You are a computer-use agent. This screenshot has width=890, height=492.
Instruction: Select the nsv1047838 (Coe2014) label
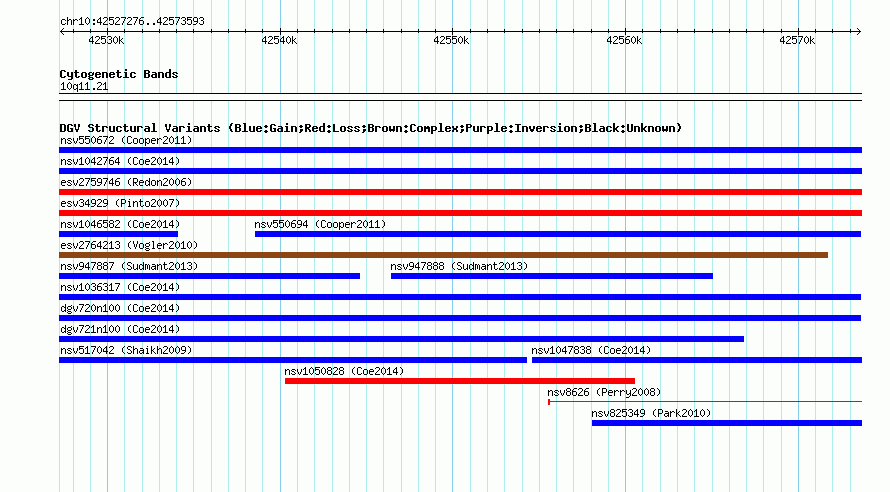click(x=591, y=350)
